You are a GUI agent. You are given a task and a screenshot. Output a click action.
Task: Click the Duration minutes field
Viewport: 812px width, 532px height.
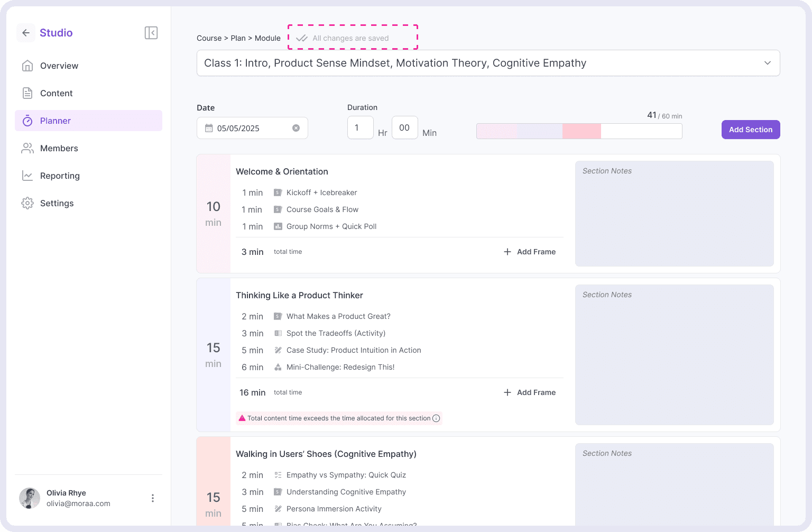pos(405,127)
